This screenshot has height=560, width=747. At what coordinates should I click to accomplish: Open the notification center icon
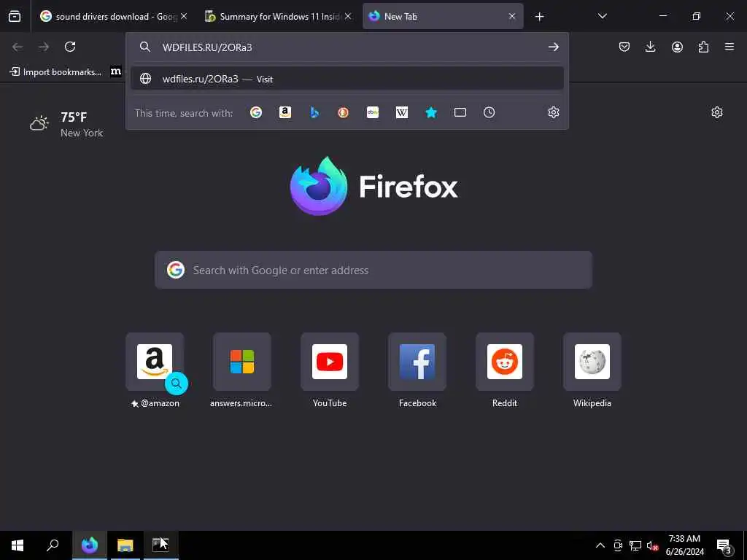point(724,545)
